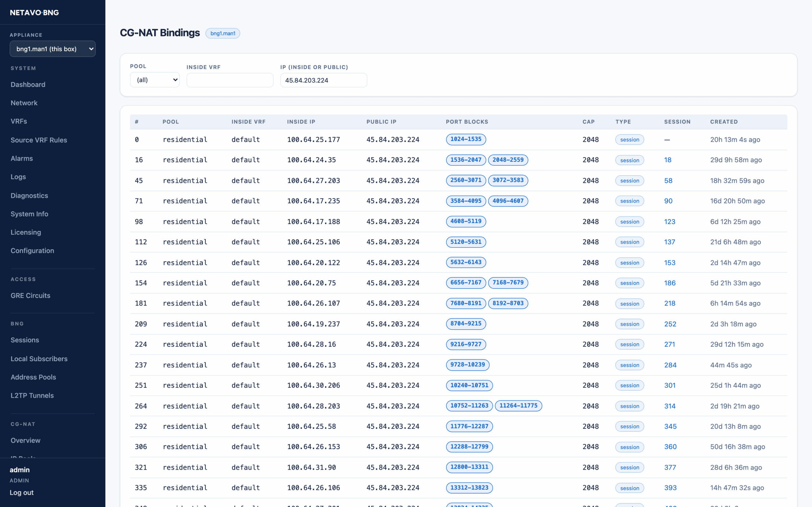The image size is (812, 507).
Task: Open GRE Circuits under Access
Action: 30,295
